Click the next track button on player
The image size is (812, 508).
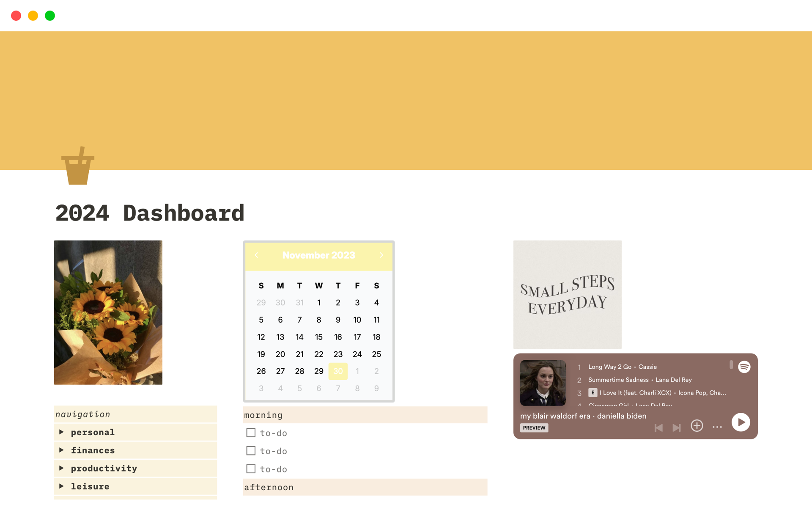[x=676, y=426]
